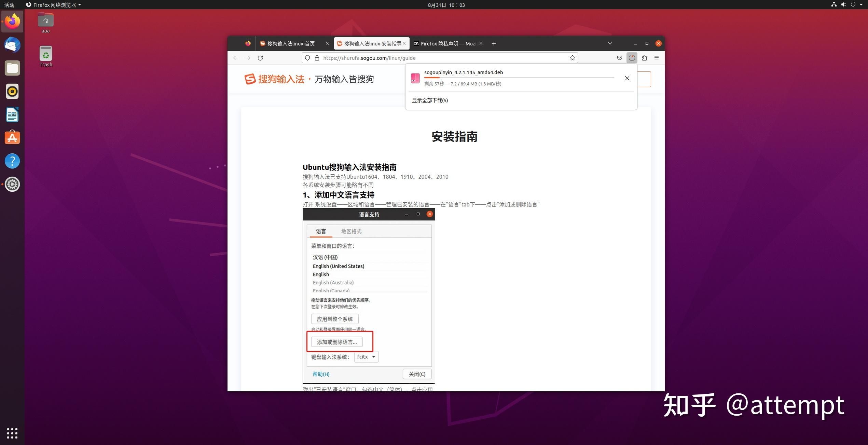Click the System Settings gear icon
This screenshot has height=445, width=868.
tap(12, 183)
